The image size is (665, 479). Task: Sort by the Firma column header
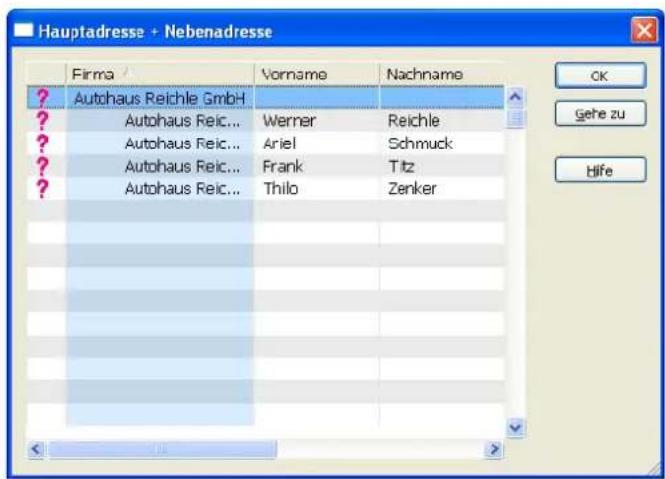click(x=160, y=74)
